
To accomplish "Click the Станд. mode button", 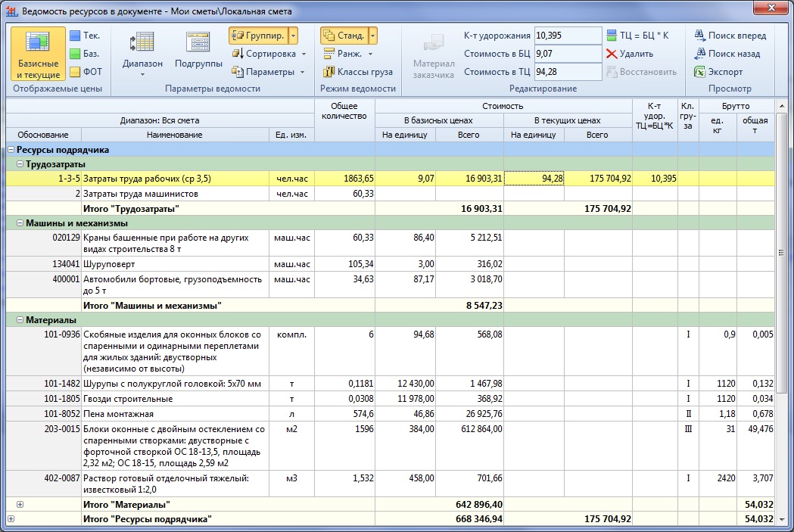I will click(x=344, y=36).
